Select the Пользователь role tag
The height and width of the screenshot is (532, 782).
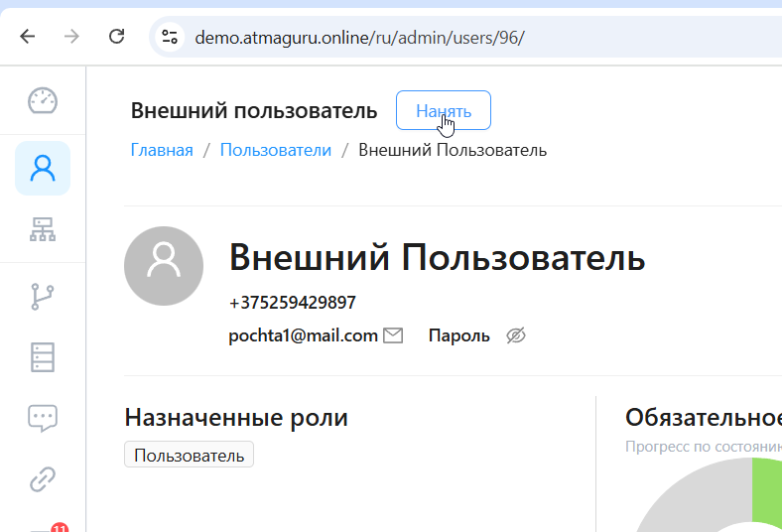189,456
